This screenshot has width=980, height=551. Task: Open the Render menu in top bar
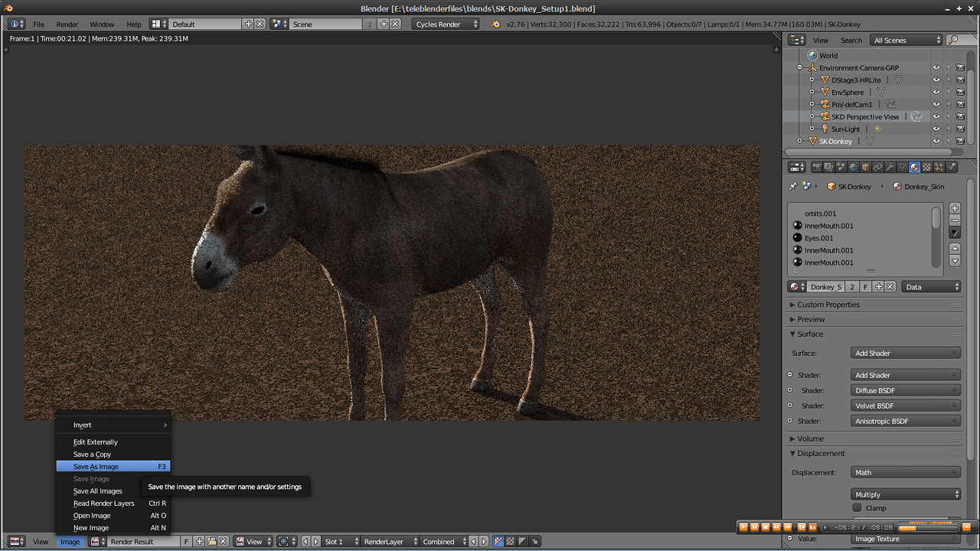click(x=67, y=24)
